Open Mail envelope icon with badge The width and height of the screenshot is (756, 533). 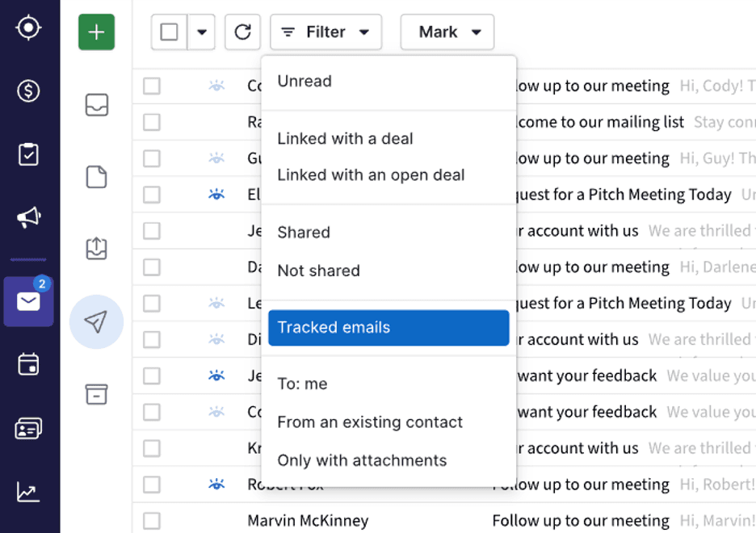[x=28, y=302]
